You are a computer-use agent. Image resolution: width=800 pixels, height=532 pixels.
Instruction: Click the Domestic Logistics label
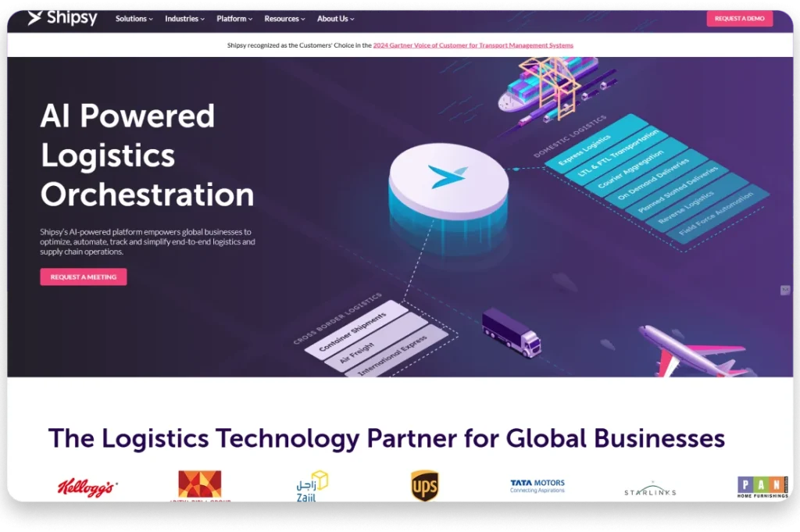tap(570, 136)
